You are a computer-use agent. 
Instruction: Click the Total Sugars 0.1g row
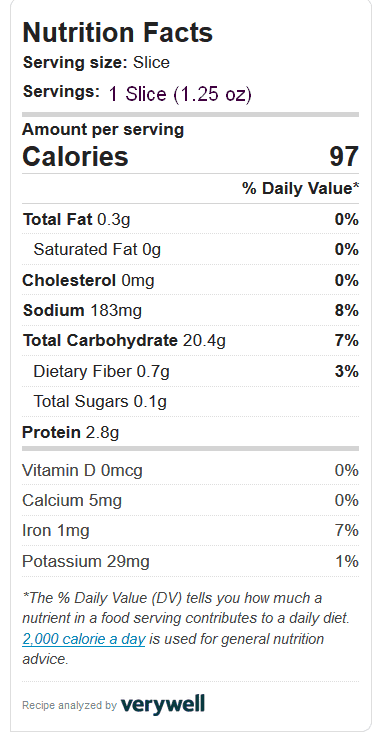[190, 401]
